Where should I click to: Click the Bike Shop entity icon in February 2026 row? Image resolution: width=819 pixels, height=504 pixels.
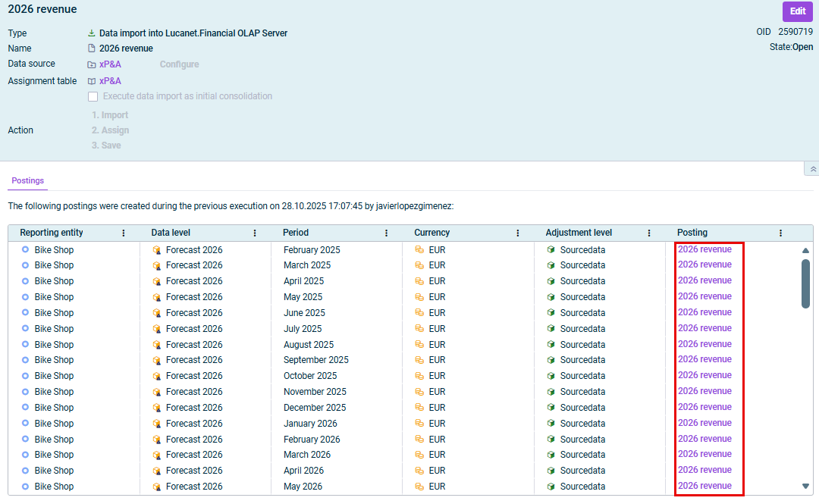pyautogui.click(x=25, y=439)
